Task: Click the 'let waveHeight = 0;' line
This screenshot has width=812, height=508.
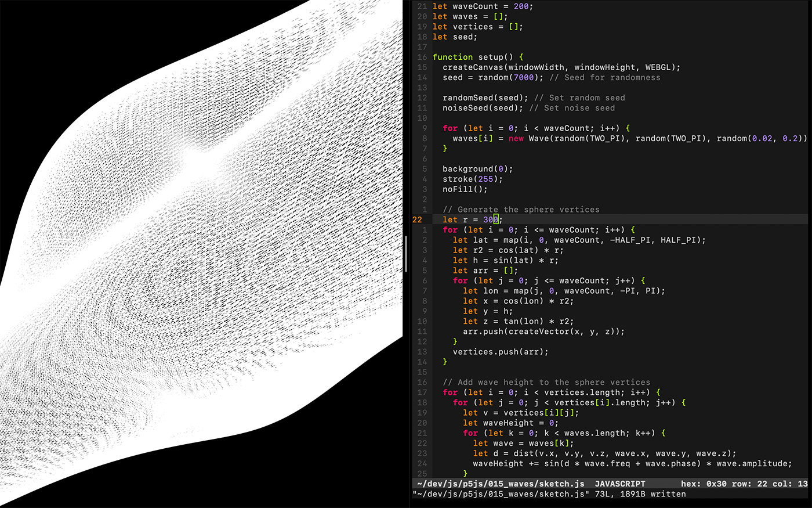Action: tap(510, 423)
